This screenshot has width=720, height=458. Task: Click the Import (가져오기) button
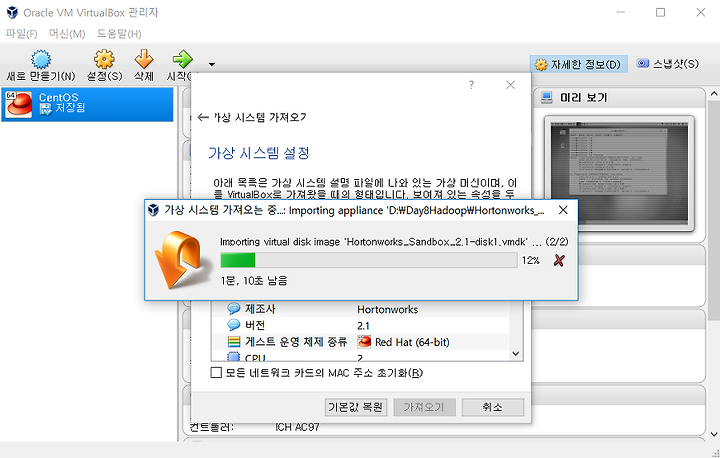click(424, 407)
